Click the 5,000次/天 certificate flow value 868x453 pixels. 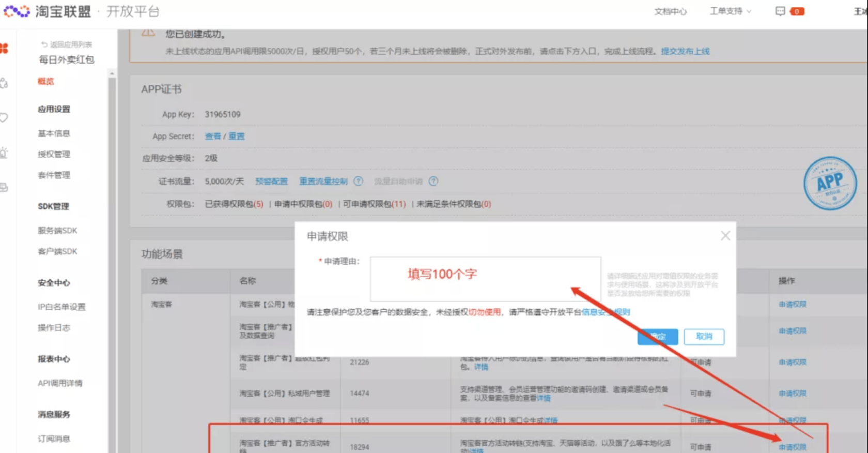224,181
